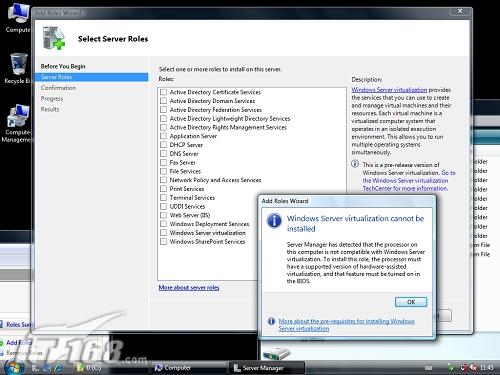Launch Internet Explorer from quick launch

coord(59,367)
